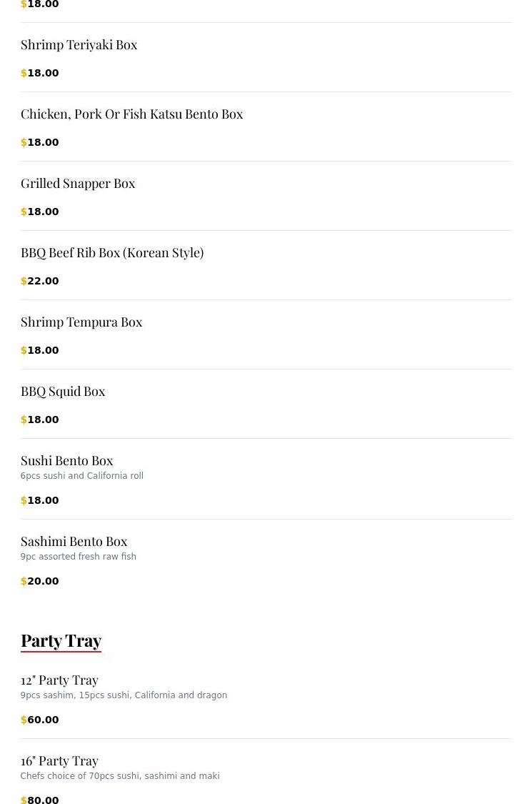The height and width of the screenshot is (804, 532).
Task: Click "6pcs sushi and California roll" description
Action: 82,476
